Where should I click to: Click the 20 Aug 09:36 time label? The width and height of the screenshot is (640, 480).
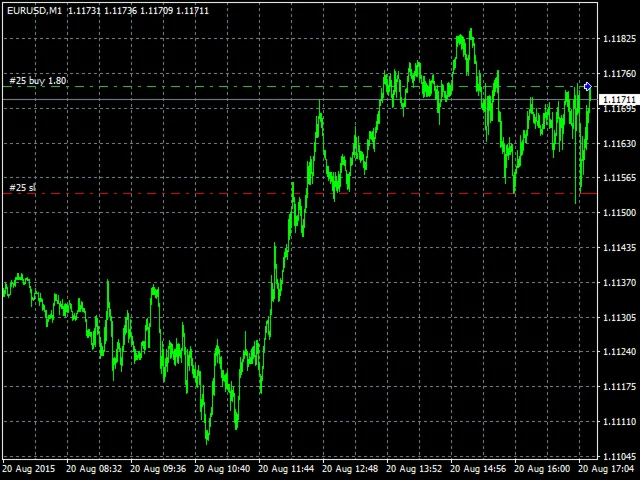(x=158, y=469)
